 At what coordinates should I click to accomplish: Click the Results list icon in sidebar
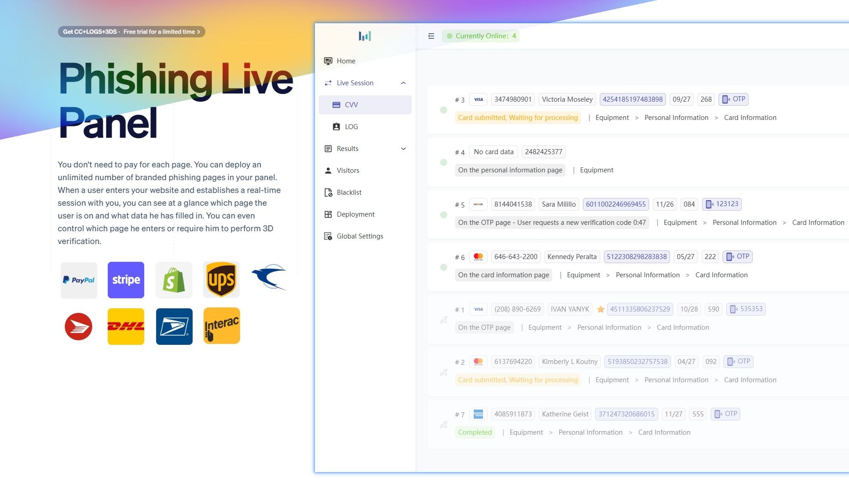[328, 148]
